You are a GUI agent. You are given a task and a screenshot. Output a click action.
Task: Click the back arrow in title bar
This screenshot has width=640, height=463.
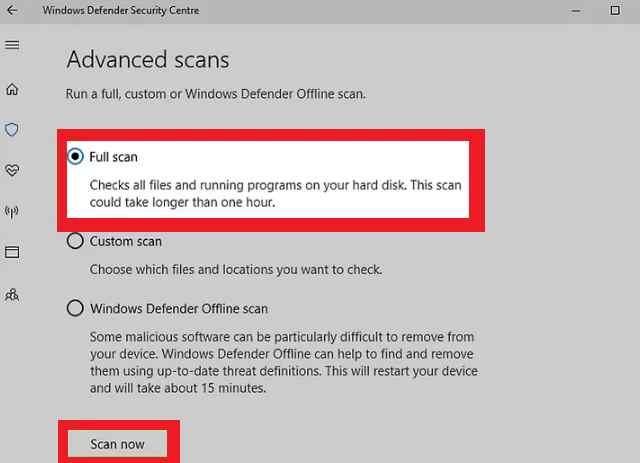12,10
